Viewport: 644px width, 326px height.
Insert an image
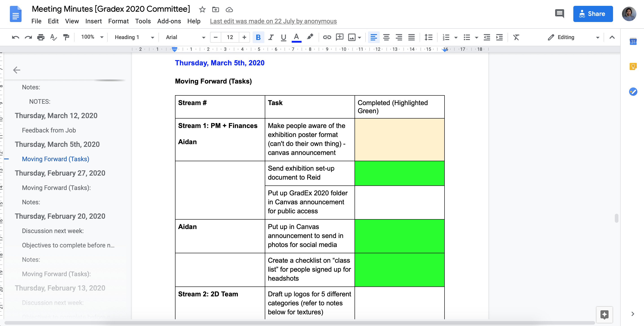352,37
